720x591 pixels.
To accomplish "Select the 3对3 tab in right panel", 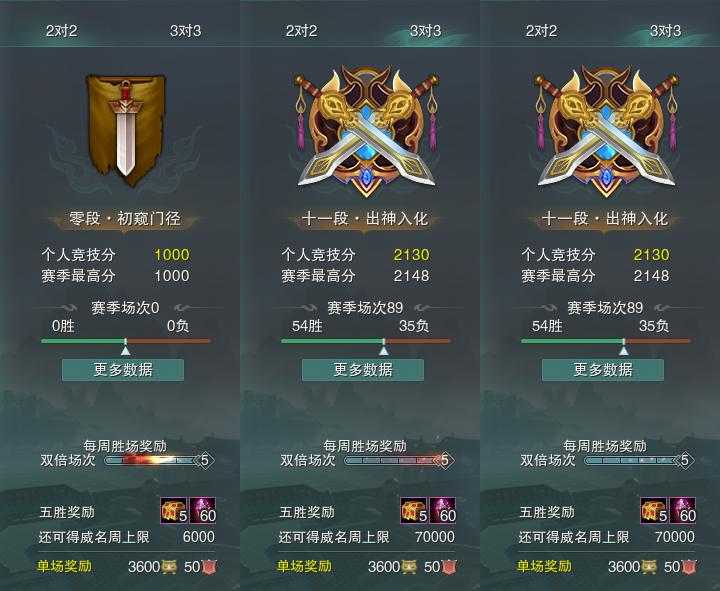I will coord(665,31).
